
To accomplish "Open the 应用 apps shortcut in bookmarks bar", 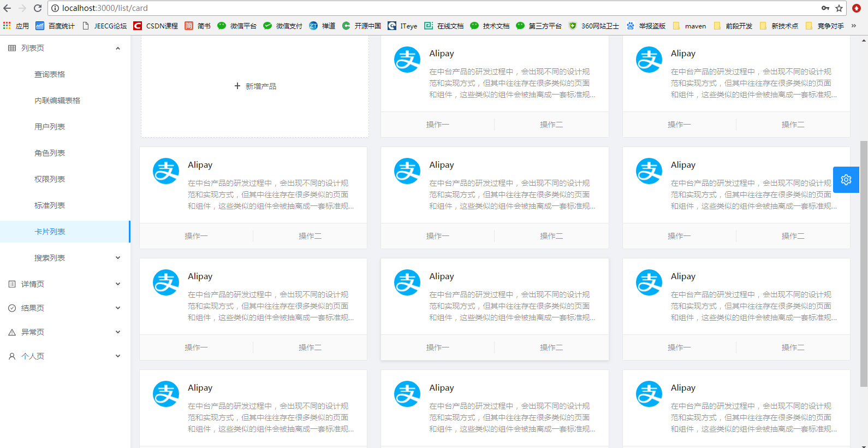I will [16, 26].
